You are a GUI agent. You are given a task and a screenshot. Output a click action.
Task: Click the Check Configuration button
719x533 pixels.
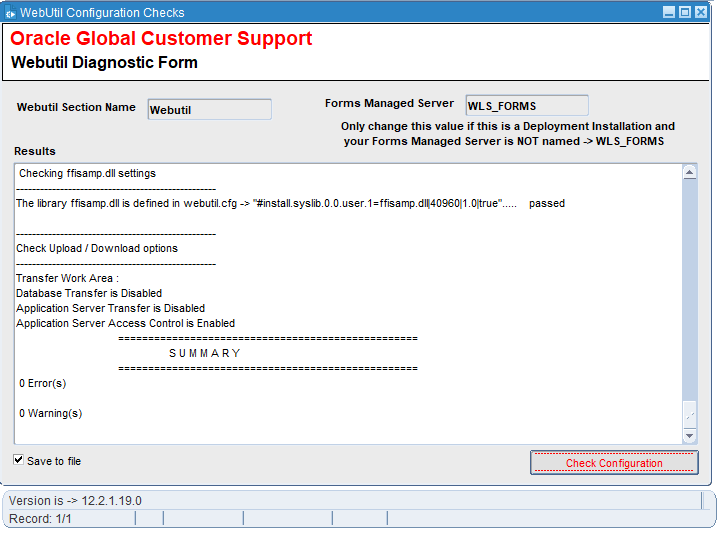tap(614, 462)
